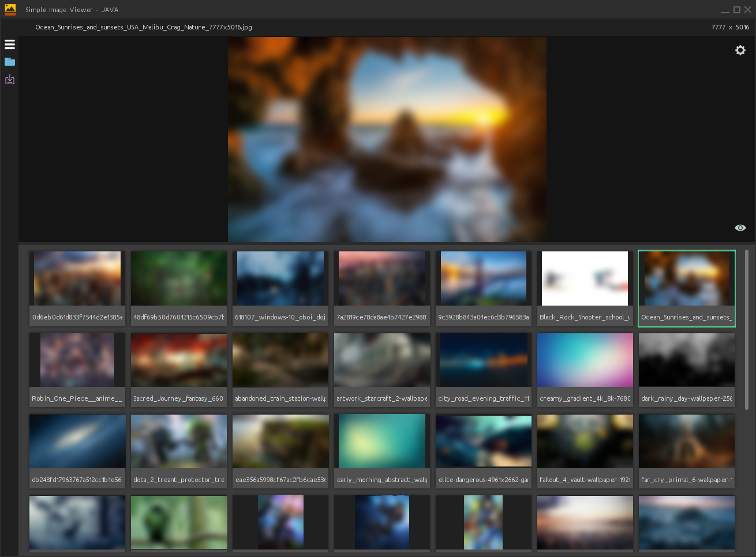
Task: Select thumbnail eae356a5998cf67ac2fb6cae53
Action: coord(280,451)
